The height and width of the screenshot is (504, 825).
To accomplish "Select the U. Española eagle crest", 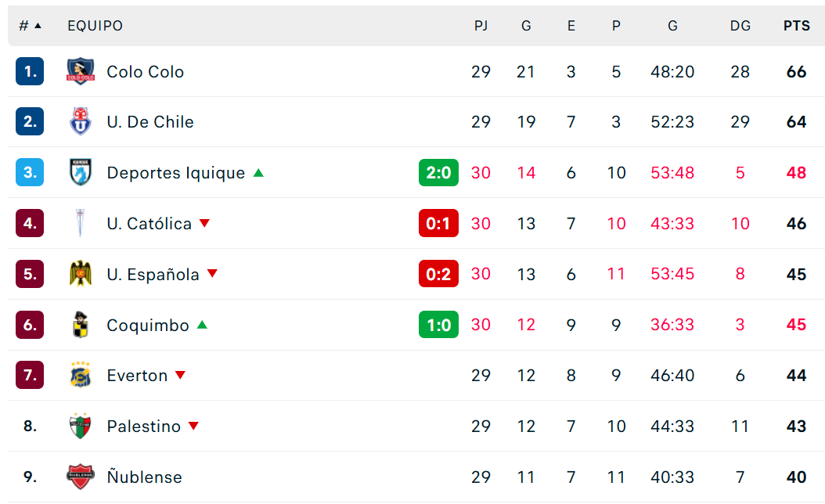I will (x=81, y=274).
